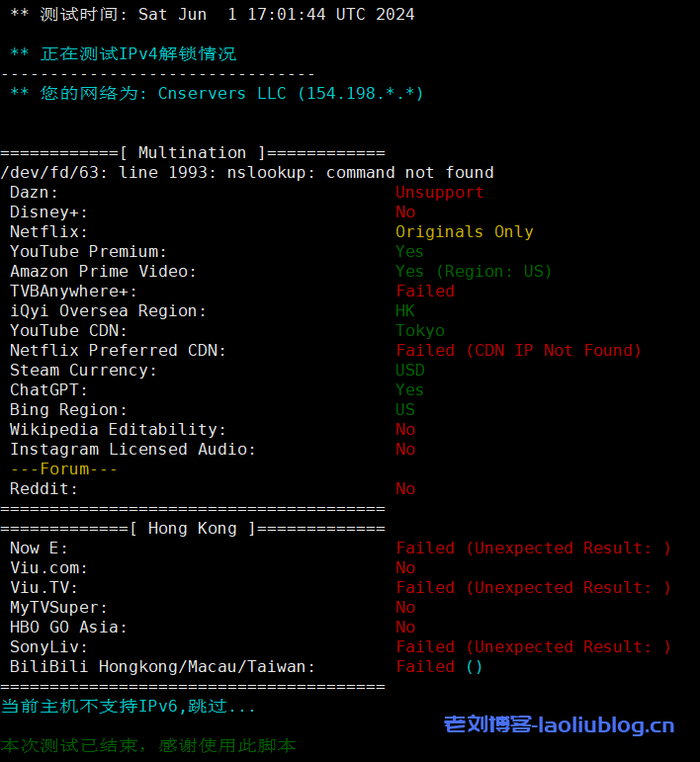Click the iQyi Oversea Region HK value

[405, 311]
